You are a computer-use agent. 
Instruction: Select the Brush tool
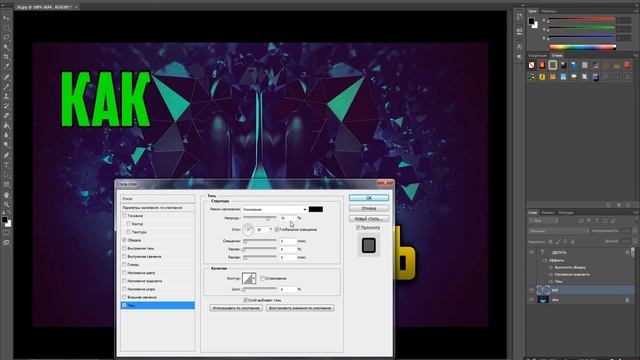point(6,87)
